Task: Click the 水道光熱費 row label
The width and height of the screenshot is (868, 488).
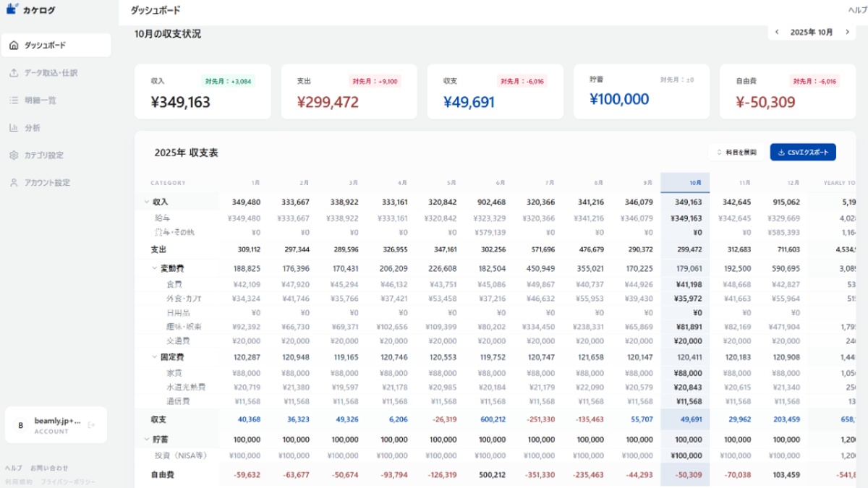Action: point(186,387)
